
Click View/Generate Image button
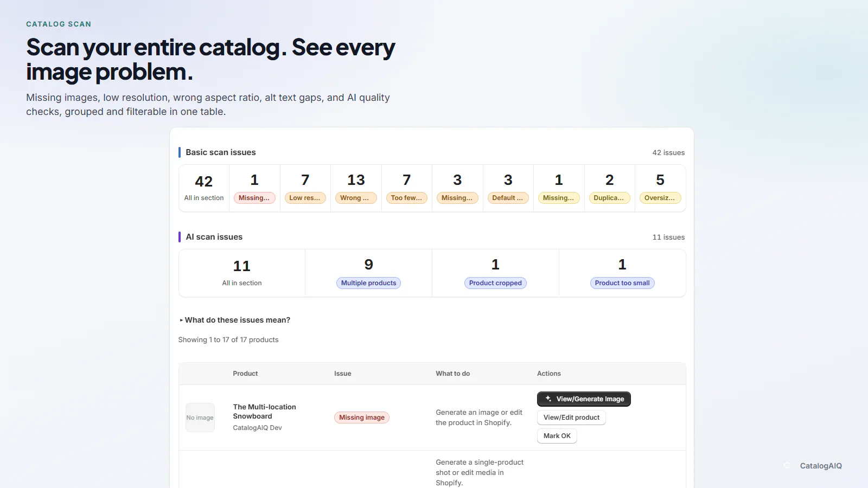click(x=584, y=399)
